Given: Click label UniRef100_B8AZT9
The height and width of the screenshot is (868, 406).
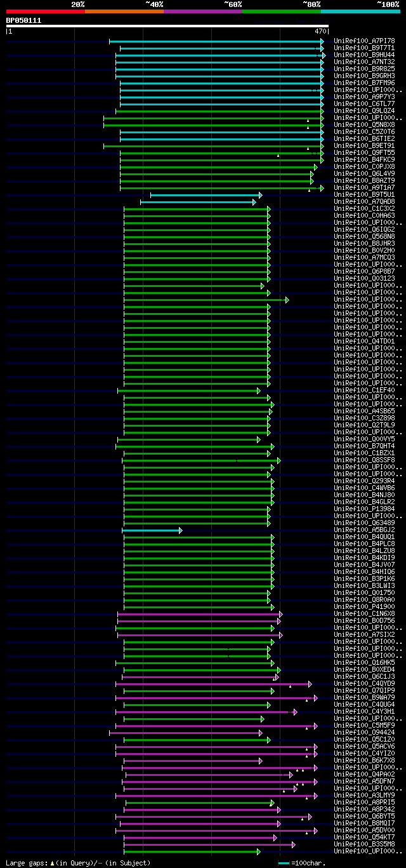Looking at the screenshot, I should pos(364,180).
